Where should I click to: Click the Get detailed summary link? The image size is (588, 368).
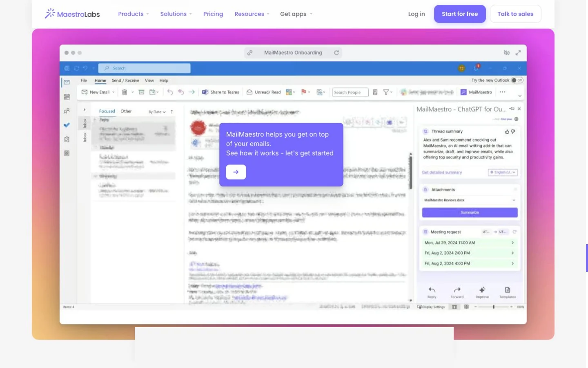click(x=442, y=173)
